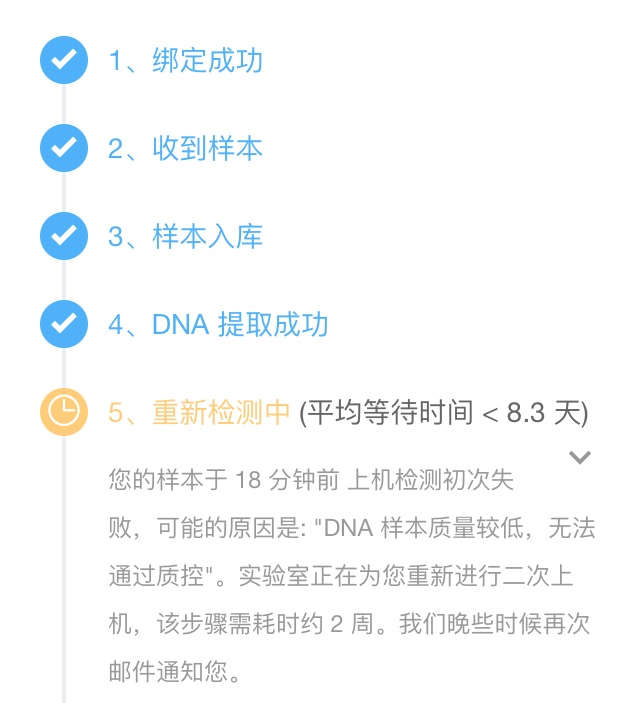Image resolution: width=640 pixels, height=703 pixels.
Task: Collapse step 5 details with the chevron
Action: pos(579,457)
